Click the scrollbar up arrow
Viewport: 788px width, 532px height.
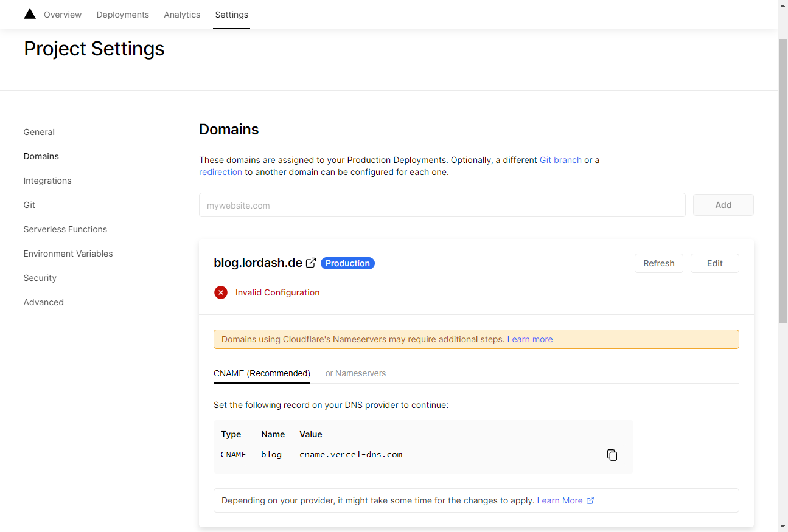coord(783,5)
